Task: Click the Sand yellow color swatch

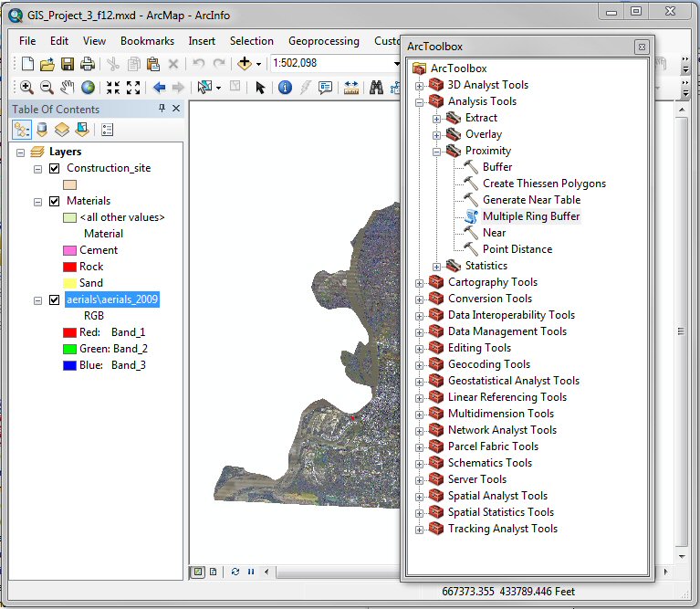Action: click(x=69, y=284)
